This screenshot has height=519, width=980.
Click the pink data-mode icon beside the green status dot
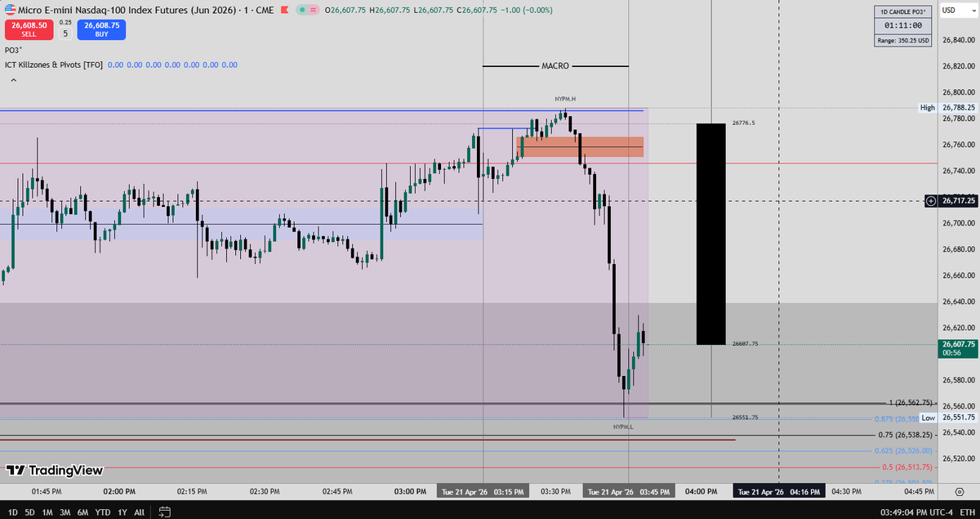click(314, 11)
